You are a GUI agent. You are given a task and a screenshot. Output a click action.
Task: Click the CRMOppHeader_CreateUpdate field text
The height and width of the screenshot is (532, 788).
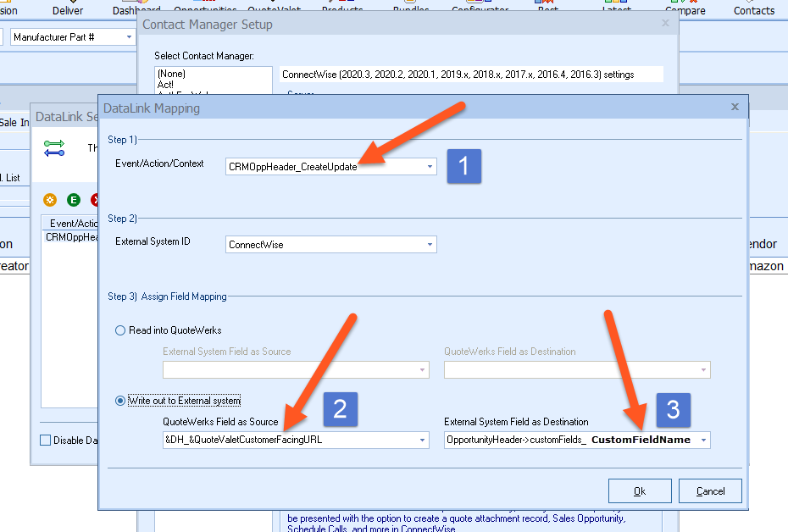(293, 167)
